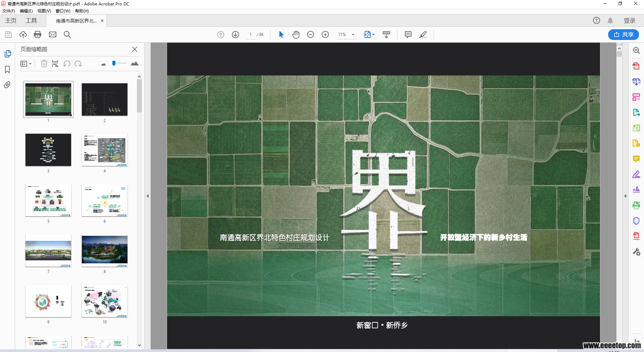Image resolution: width=644 pixels, height=352 pixels.
Task: Open thumbnail options menu dropdown
Action: [x=26, y=64]
